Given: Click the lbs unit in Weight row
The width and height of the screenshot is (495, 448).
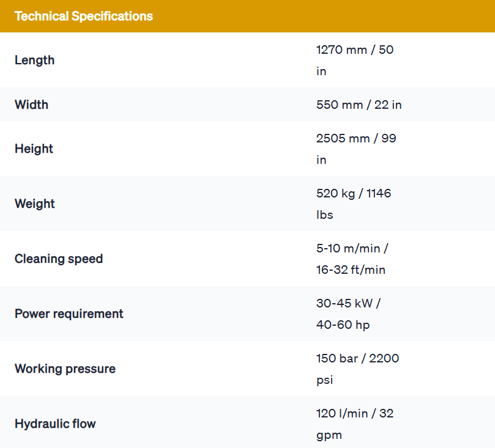Looking at the screenshot, I should tap(325, 215).
